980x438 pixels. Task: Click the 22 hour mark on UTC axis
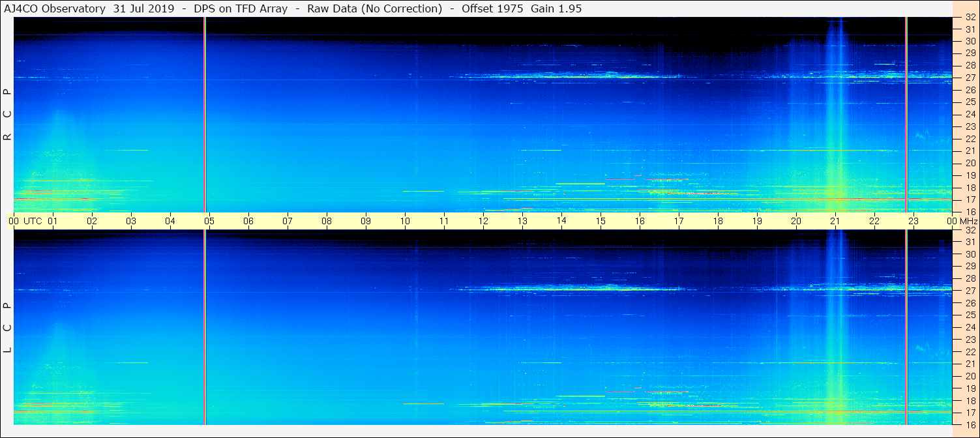874,221
